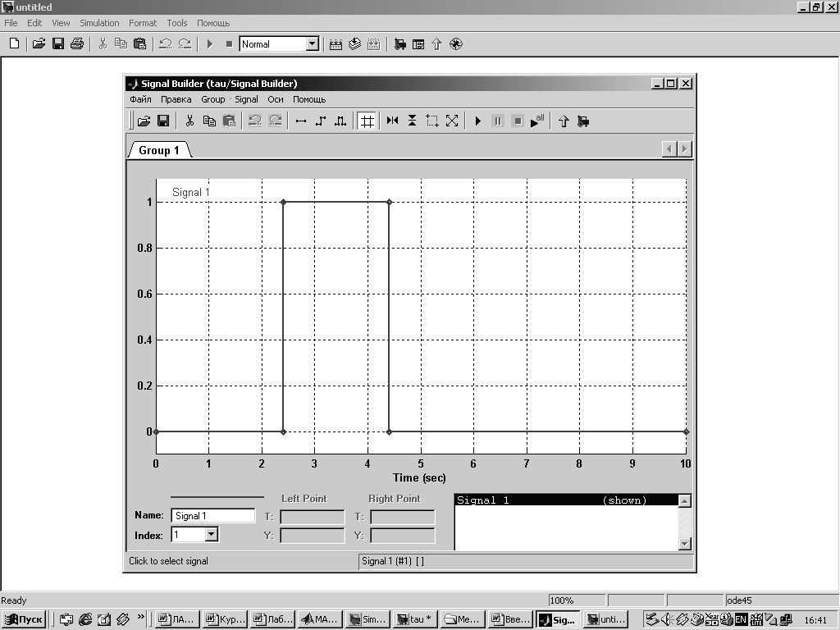
Task: Click Signal 1 Name input field
Action: (213, 515)
